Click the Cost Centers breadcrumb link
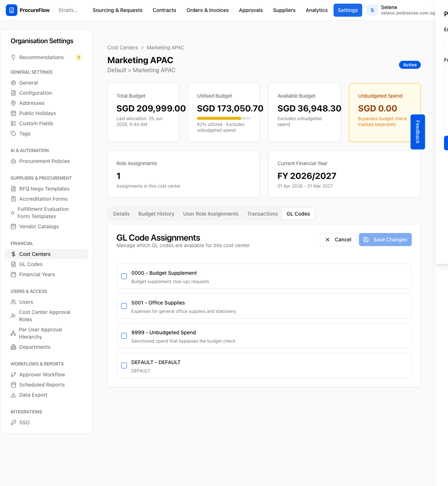 [x=123, y=48]
